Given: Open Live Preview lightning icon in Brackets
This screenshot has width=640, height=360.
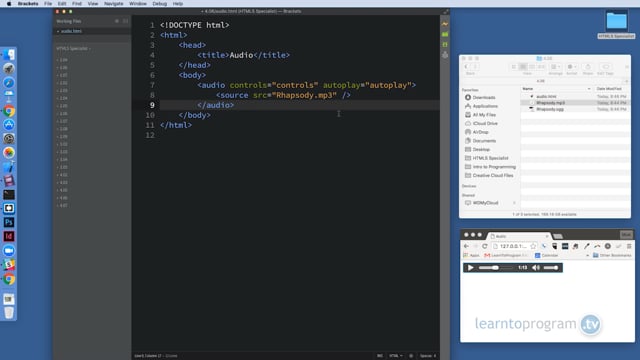Looking at the screenshot, I should click(x=445, y=24).
